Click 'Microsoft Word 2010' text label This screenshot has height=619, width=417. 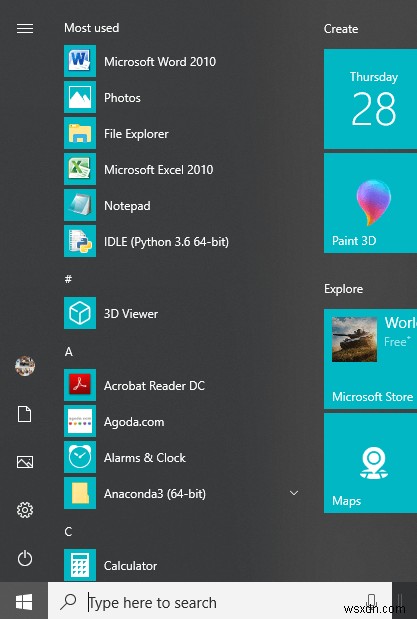[x=160, y=61]
